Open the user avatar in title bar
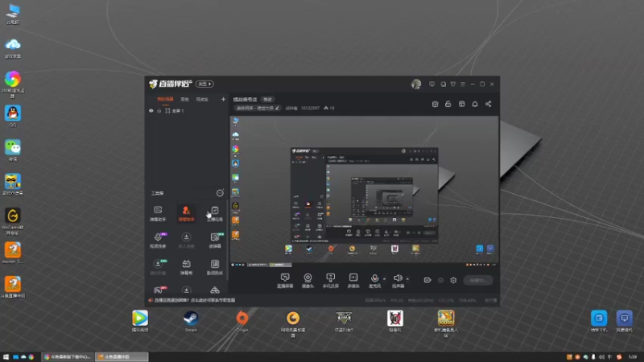Screen dimensions: 644x362 click(x=416, y=84)
